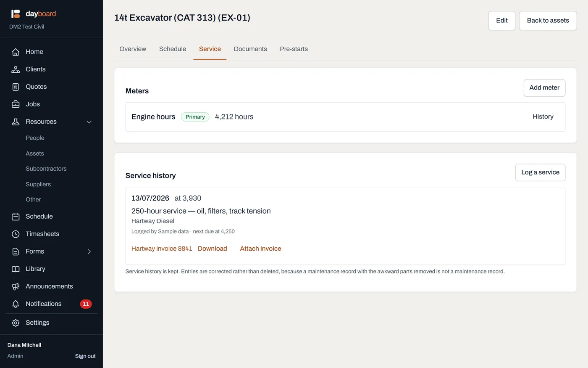Click Log a service button
588x368 pixels.
point(540,172)
